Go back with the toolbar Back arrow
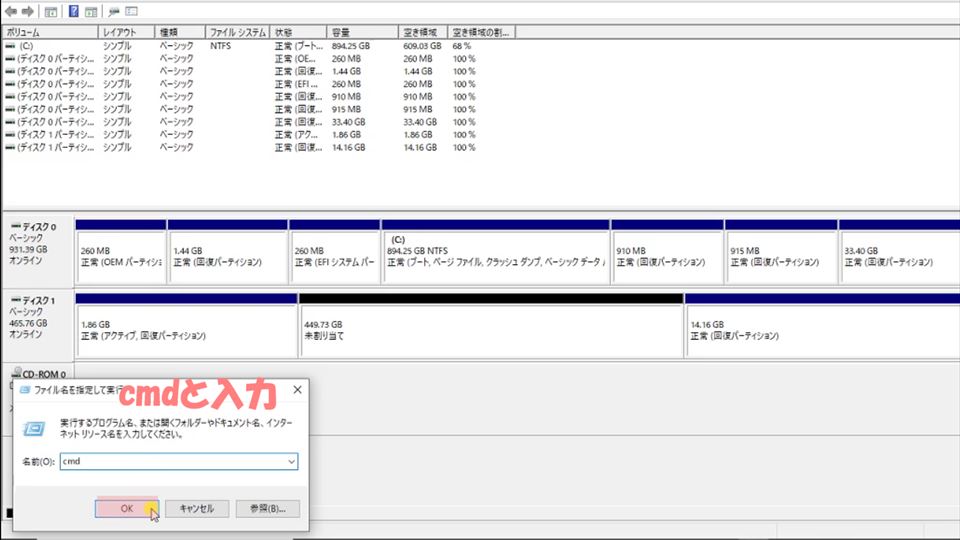 point(10,11)
